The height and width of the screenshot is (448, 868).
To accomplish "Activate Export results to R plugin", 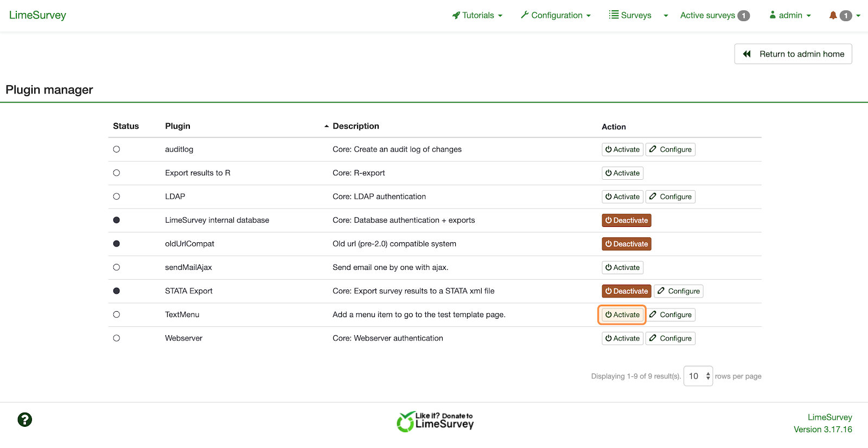I will [x=622, y=173].
